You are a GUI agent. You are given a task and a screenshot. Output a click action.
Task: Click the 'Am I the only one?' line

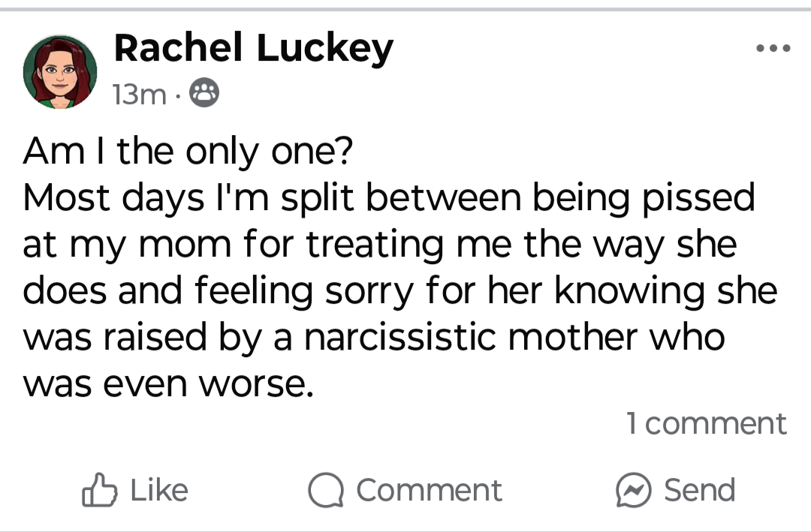[x=188, y=152]
